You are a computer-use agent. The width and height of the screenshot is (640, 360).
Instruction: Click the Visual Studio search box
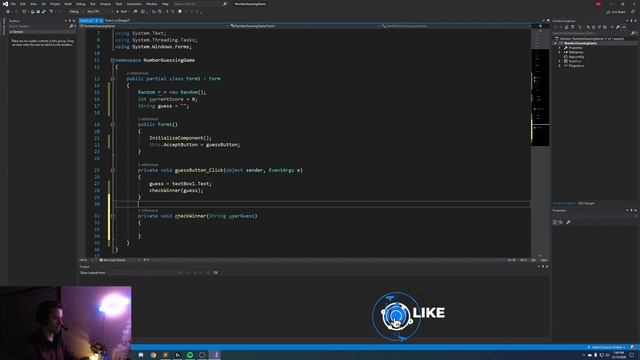tap(200, 4)
